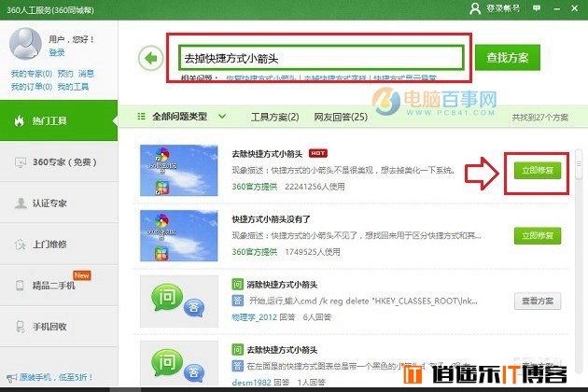Open 消息 link
Image resolution: width=588 pixels, height=392 pixels.
pos(86,74)
